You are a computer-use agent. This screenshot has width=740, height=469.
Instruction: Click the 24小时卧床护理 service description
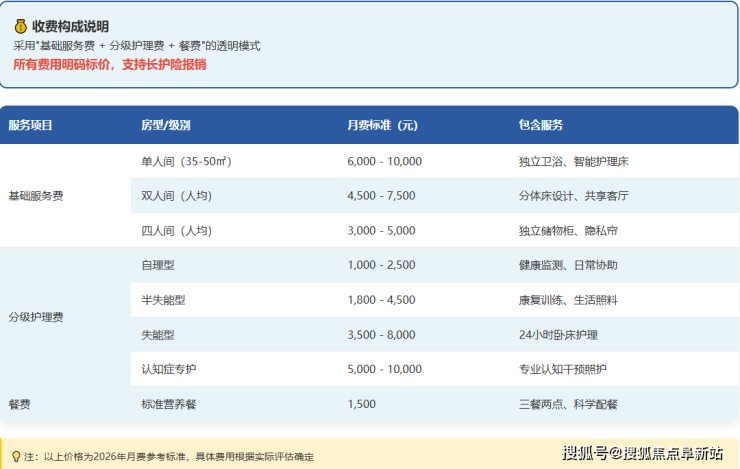[x=558, y=335]
